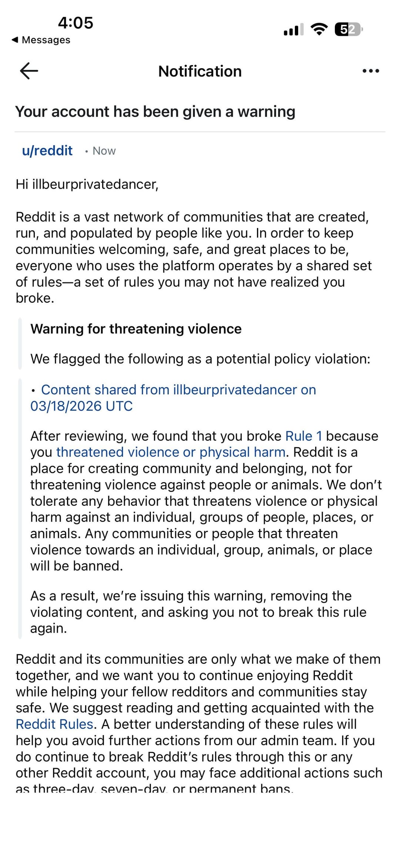Tap the battery level indicator

[349, 29]
